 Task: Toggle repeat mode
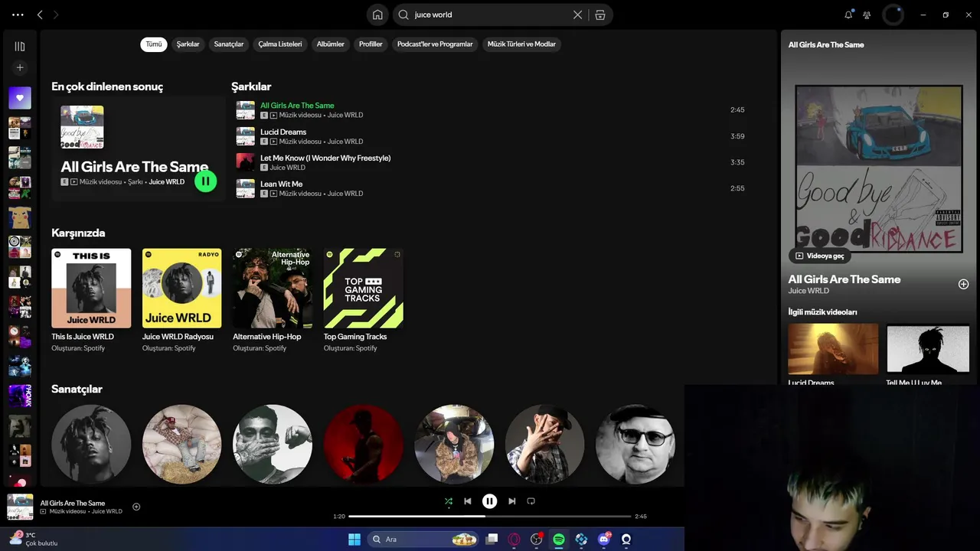(531, 501)
